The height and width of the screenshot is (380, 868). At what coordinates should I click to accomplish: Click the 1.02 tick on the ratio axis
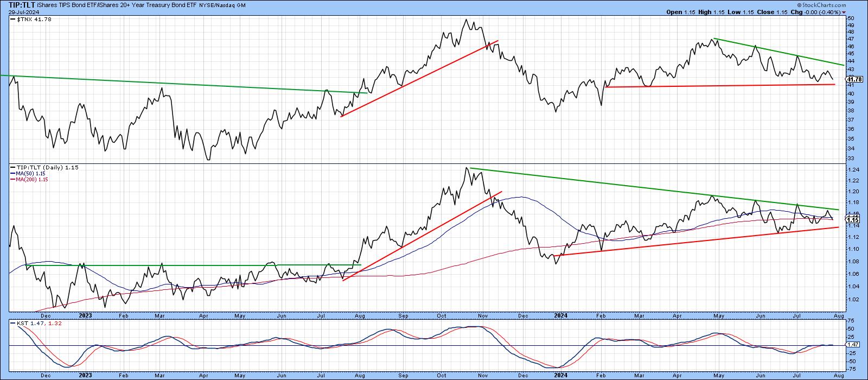pos(853,299)
